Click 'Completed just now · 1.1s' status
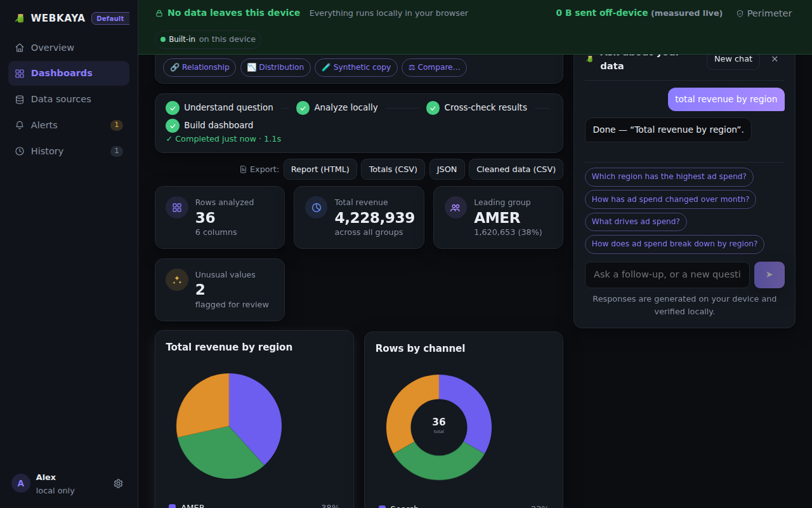Viewport: 812px width, 508px height. point(223,139)
